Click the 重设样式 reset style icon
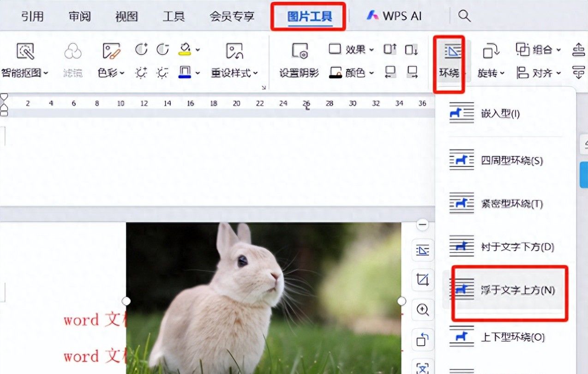Viewport: 588px width, 374px height. [234, 51]
